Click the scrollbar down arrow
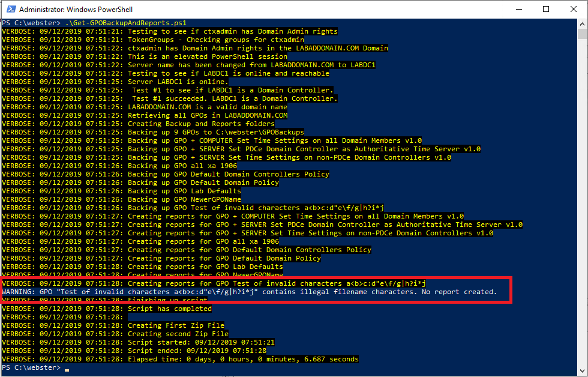This screenshot has width=588, height=377. click(x=582, y=370)
